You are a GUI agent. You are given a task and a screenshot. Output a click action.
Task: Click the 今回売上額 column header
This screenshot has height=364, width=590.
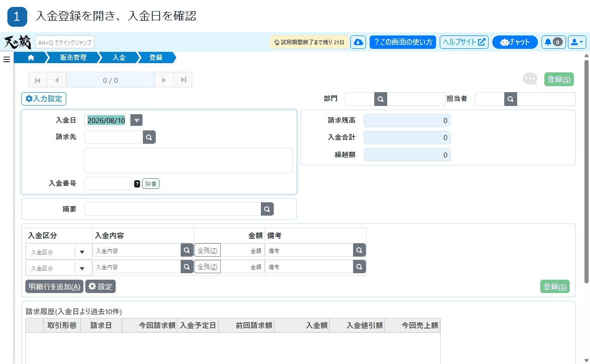click(x=413, y=325)
